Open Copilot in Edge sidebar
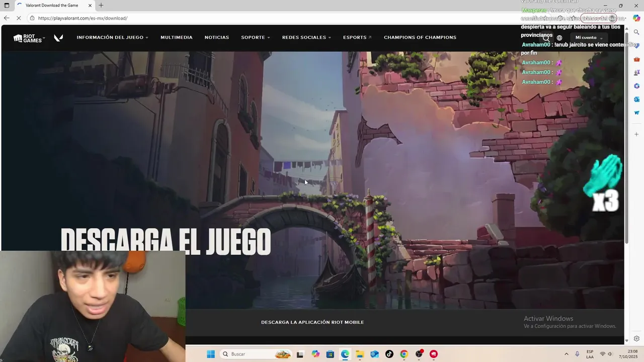Viewport: 644px width, 362px height. click(636, 18)
